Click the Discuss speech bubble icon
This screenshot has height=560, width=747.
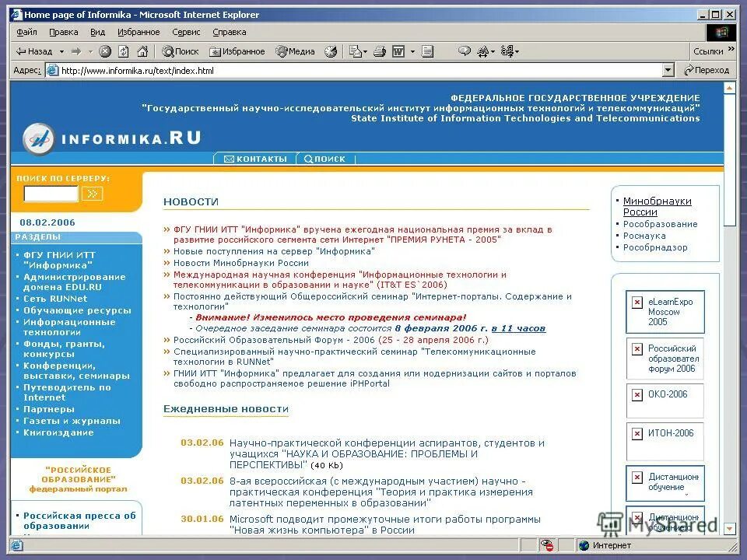coord(464,51)
